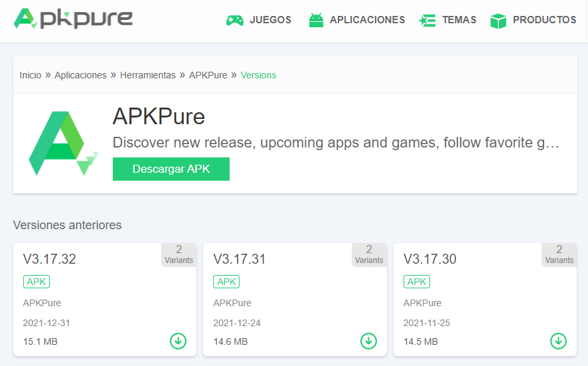Click the Temas icon in navigation
Screen dimensions: 588x366
coord(427,21)
